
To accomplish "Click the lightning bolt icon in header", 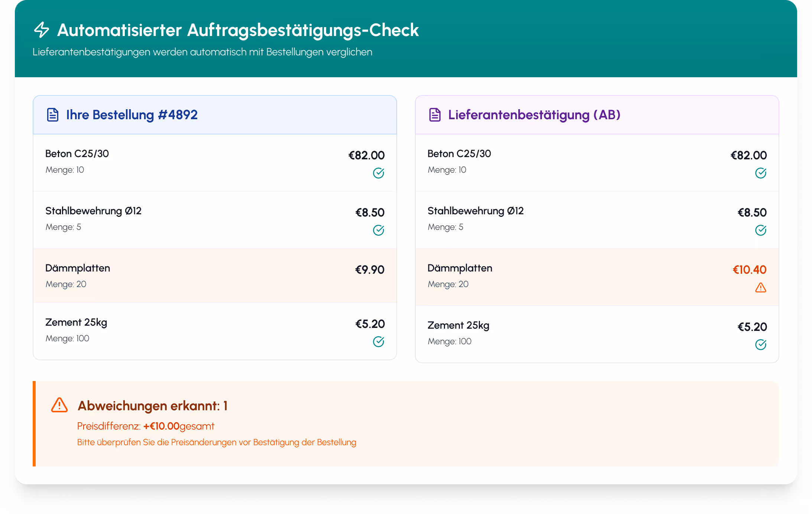I will pyautogui.click(x=42, y=30).
